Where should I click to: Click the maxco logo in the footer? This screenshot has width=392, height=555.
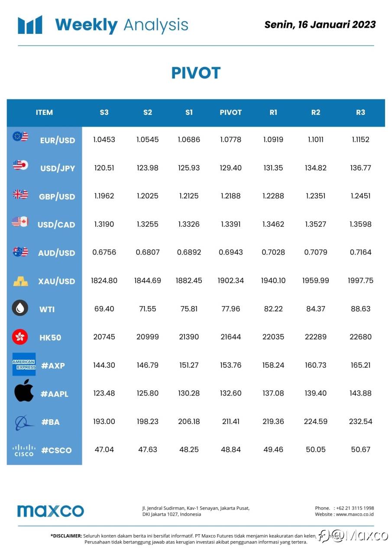click(51, 510)
